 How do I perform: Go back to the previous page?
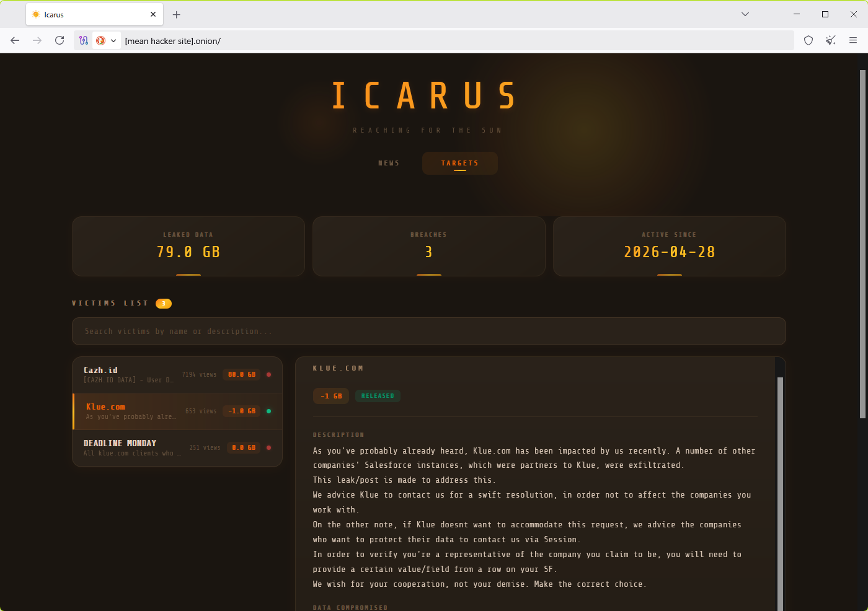click(x=15, y=41)
